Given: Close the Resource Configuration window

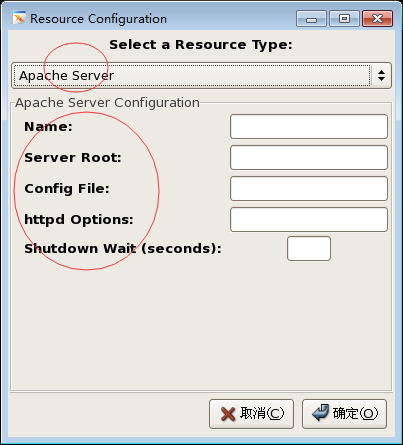Looking at the screenshot, I should coord(377,18).
